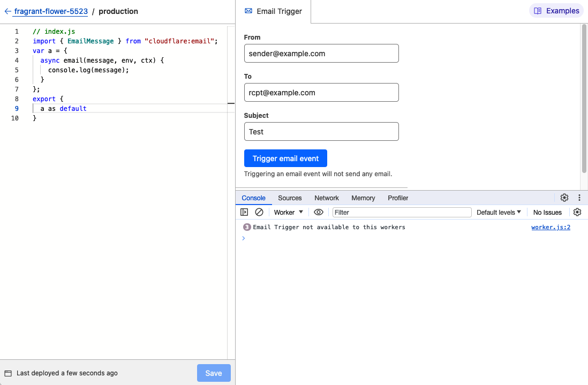Click the '// index.js' comment line
Viewport: 588px width, 385px height.
click(x=54, y=32)
